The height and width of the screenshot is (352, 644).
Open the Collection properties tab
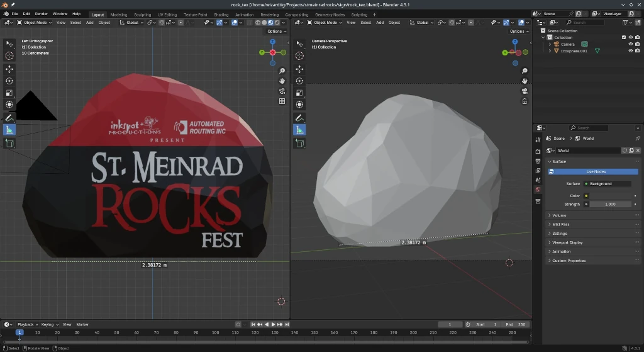coord(538,202)
